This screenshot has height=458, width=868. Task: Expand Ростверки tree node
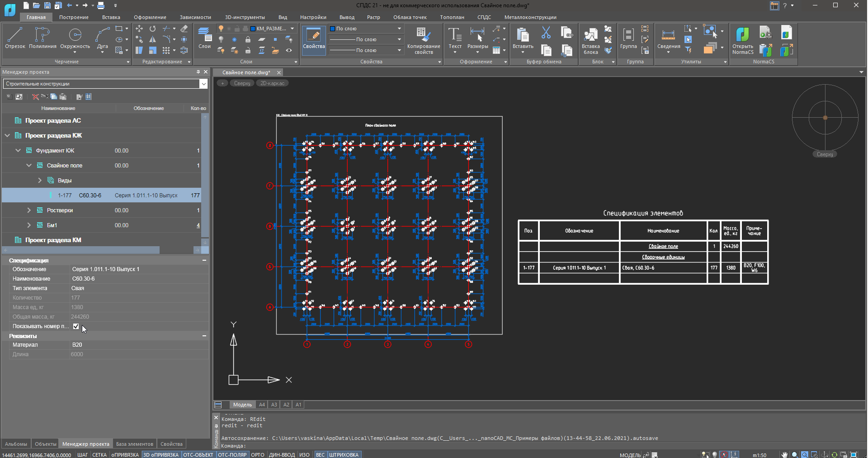pos(29,210)
